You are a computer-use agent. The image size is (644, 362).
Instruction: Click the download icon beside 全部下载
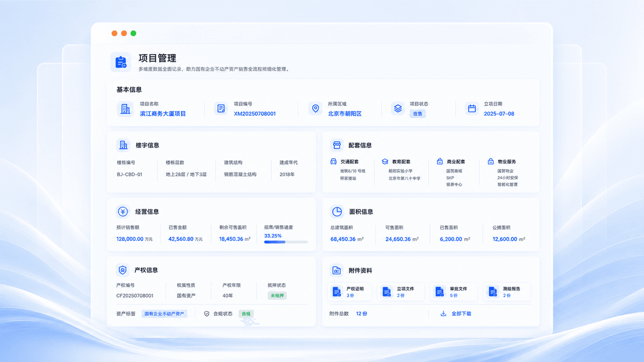click(443, 314)
